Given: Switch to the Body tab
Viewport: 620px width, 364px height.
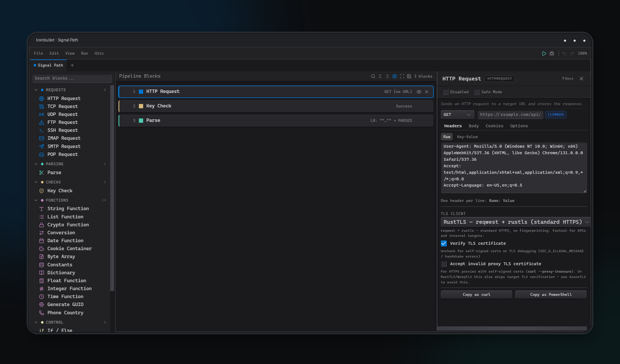Looking at the screenshot, I should coord(474,126).
